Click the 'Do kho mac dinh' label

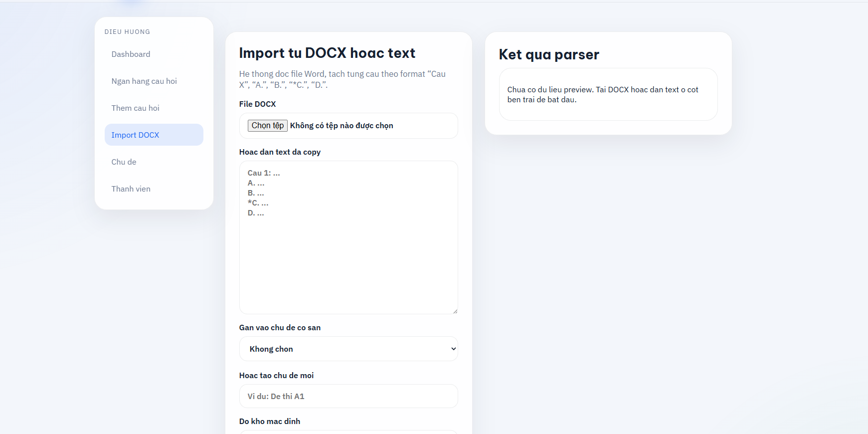point(269,422)
